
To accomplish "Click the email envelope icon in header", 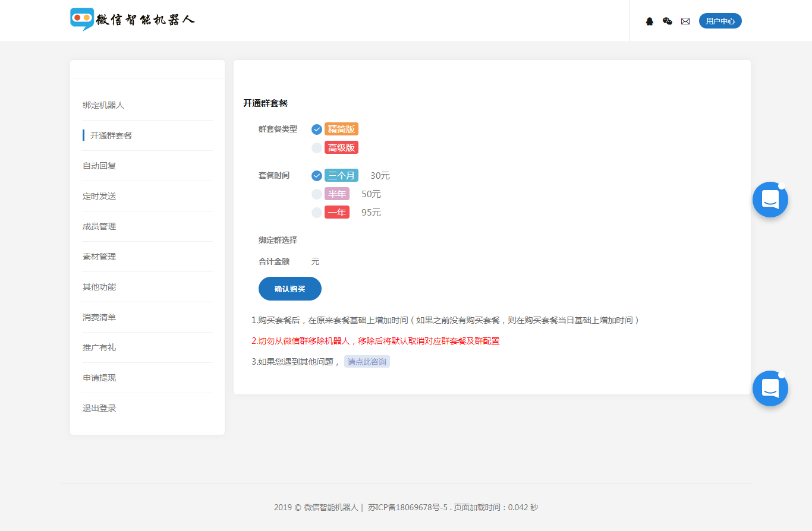I will coord(685,21).
